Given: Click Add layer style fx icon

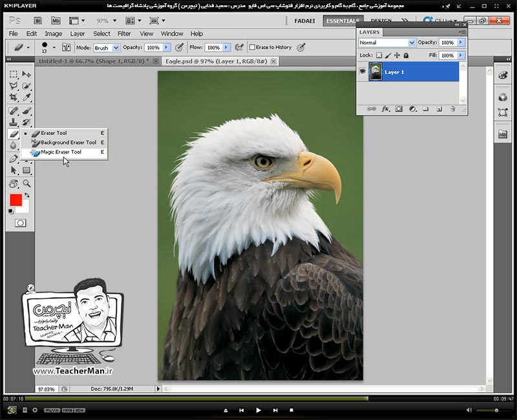Looking at the screenshot, I should (385, 109).
